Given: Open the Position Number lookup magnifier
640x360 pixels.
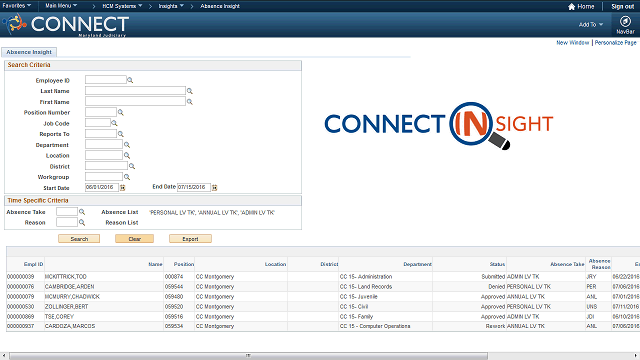Looking at the screenshot, I should click(120, 112).
